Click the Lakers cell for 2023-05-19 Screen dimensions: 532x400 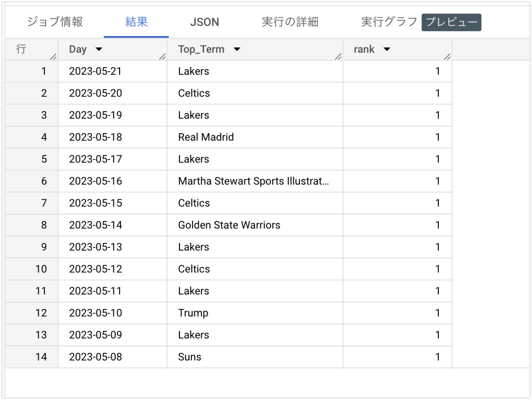255,115
